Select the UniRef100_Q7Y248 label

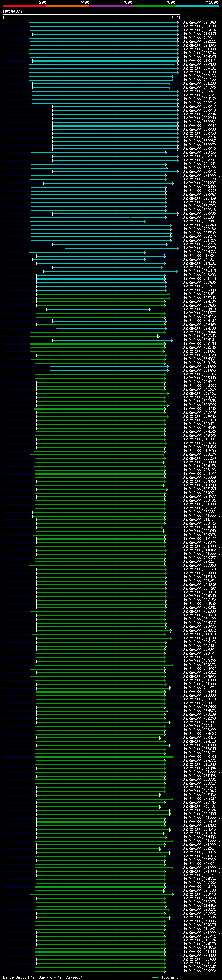pyautogui.click(x=199, y=225)
